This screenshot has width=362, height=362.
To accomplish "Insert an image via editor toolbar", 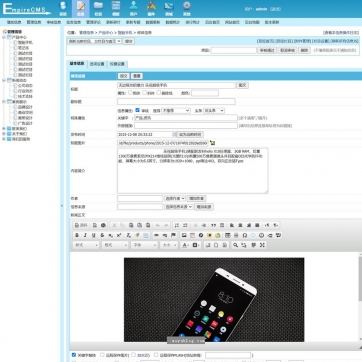I will (184, 235).
